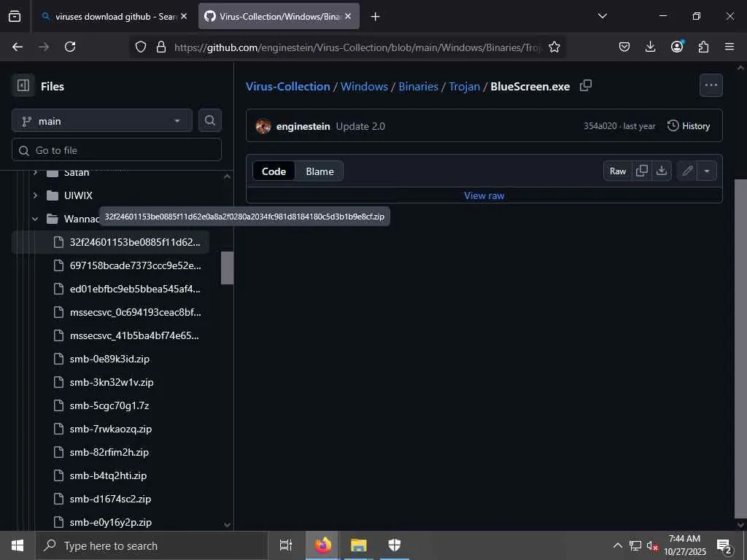The height and width of the screenshot is (560, 747).
Task: Download the raw file icon
Action: (661, 171)
